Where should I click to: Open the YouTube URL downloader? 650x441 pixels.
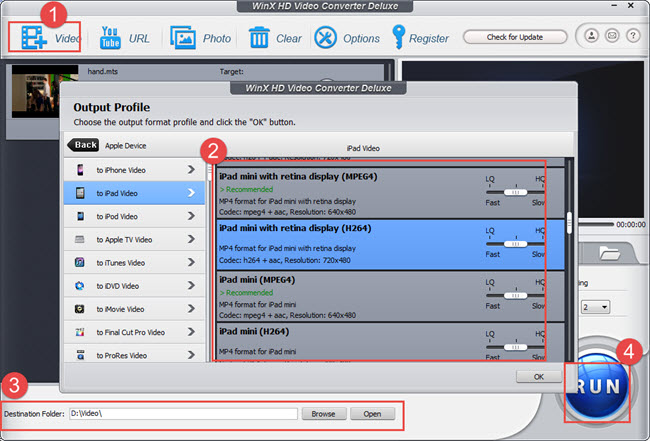pyautogui.click(x=110, y=38)
